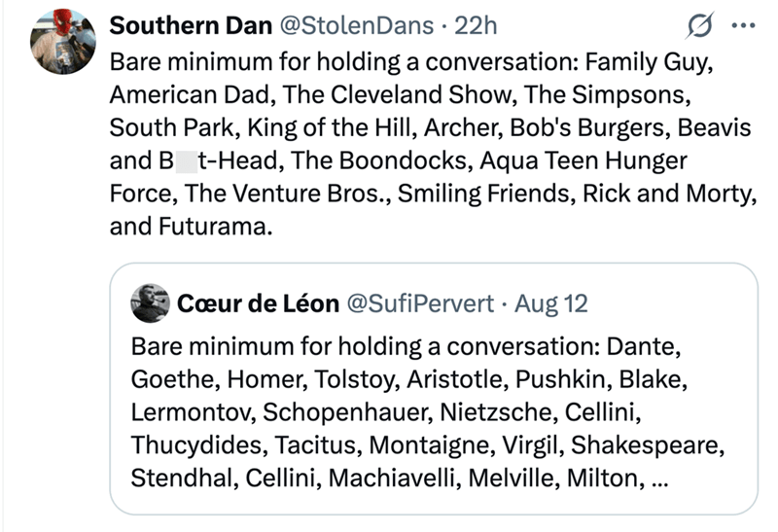Click Cœur de Léon's small avatar
The image size is (778, 532).
coord(151,303)
